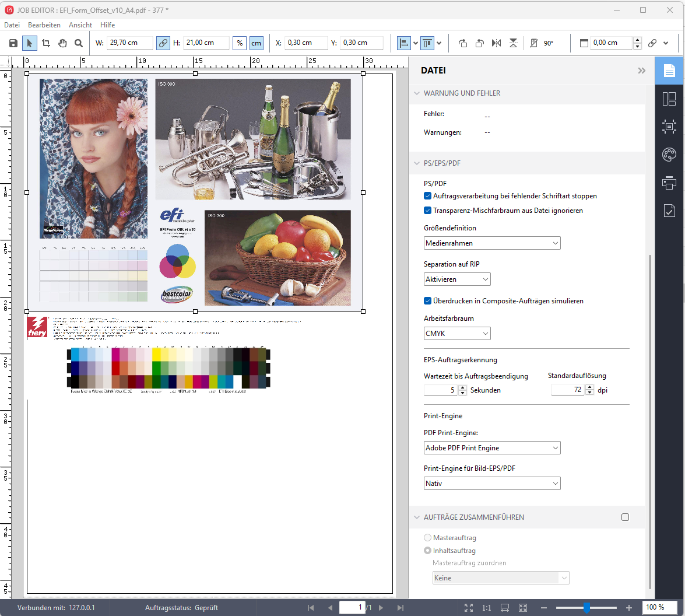
Task: Switch units to percent button
Action: pos(240,43)
